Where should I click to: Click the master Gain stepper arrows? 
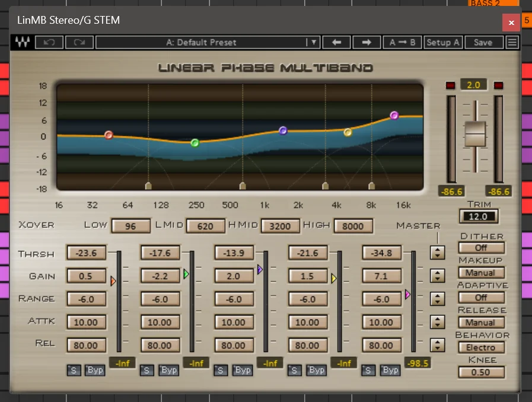tap(438, 276)
